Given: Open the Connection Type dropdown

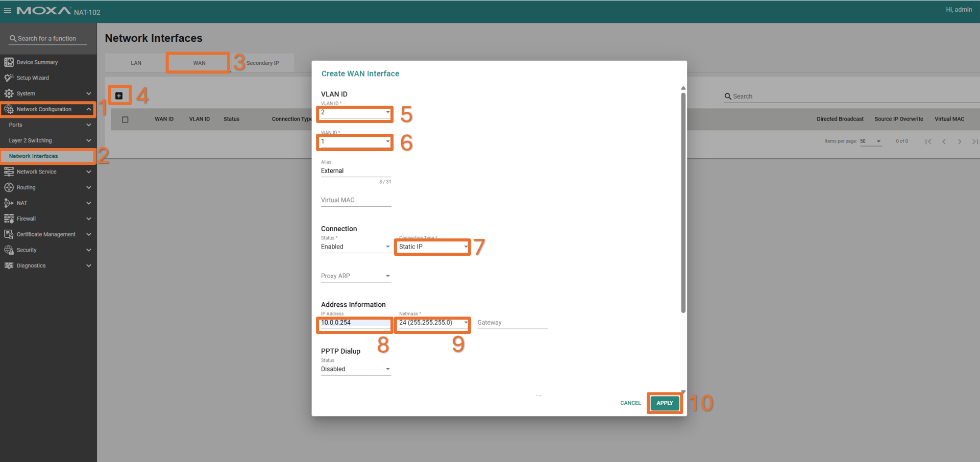Looking at the screenshot, I should click(432, 247).
